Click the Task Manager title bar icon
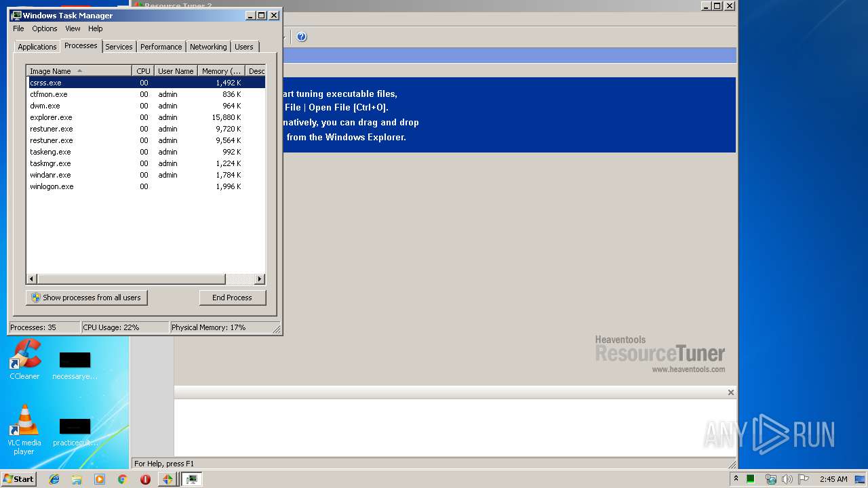This screenshot has width=868, height=488. point(16,15)
